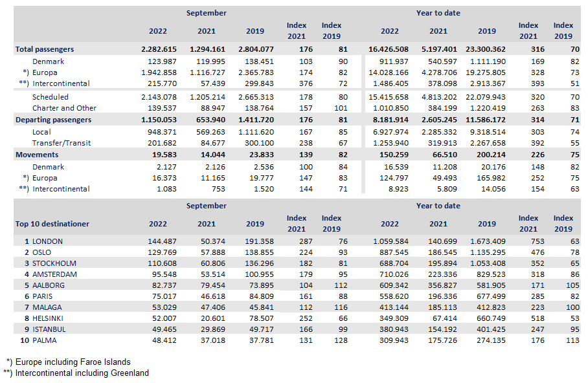Select the Scheduled row label
Image resolution: width=588 pixels, height=383 pixels.
click(x=51, y=96)
